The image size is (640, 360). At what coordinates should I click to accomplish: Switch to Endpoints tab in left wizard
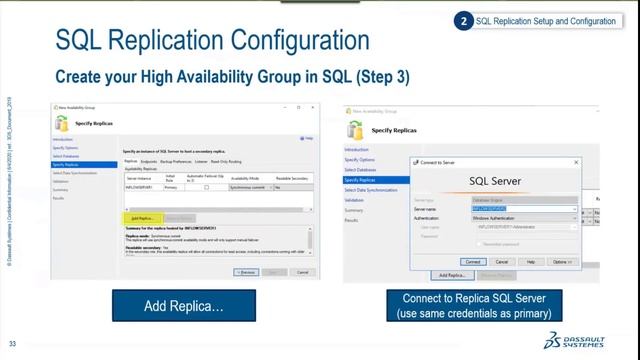[x=149, y=162]
